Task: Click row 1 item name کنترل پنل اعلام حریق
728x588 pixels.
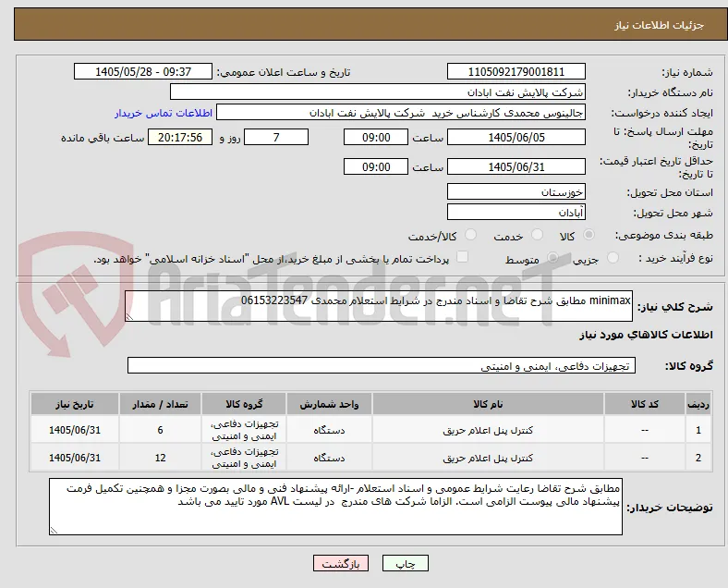Action: [x=488, y=430]
